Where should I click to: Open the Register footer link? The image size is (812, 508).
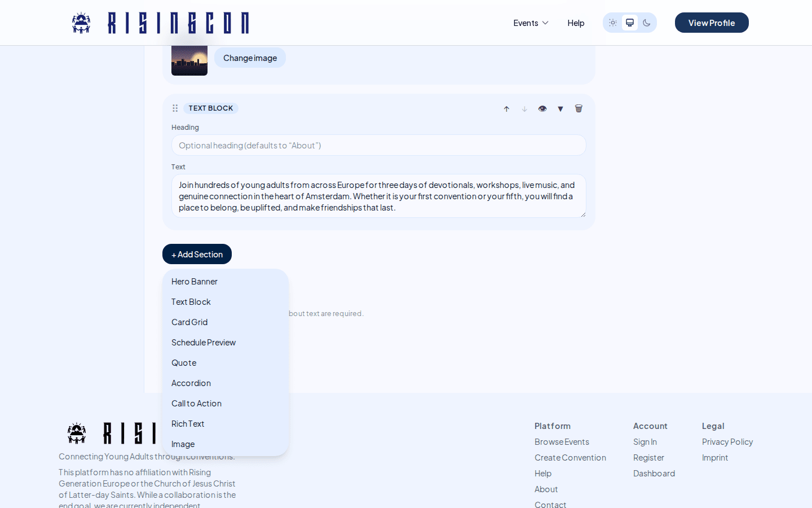tap(648, 458)
